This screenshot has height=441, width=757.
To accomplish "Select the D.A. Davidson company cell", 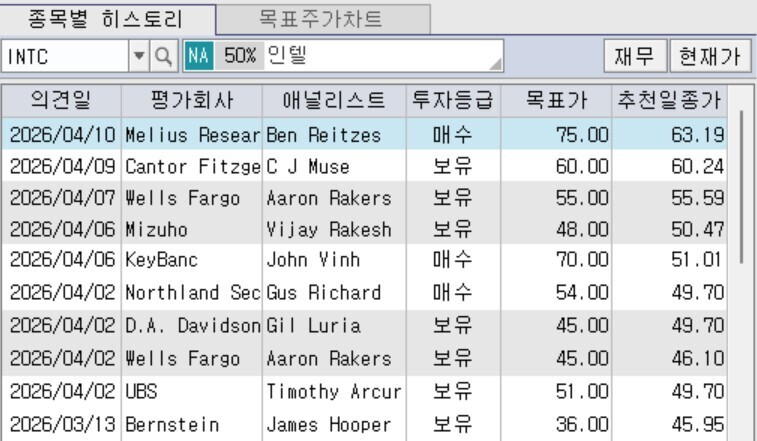I will (x=192, y=325).
